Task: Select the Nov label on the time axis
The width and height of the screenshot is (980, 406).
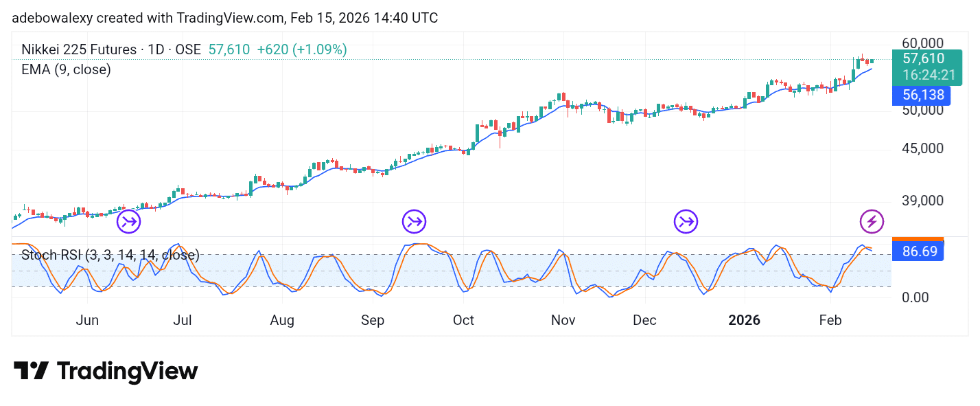Action: pos(563,320)
